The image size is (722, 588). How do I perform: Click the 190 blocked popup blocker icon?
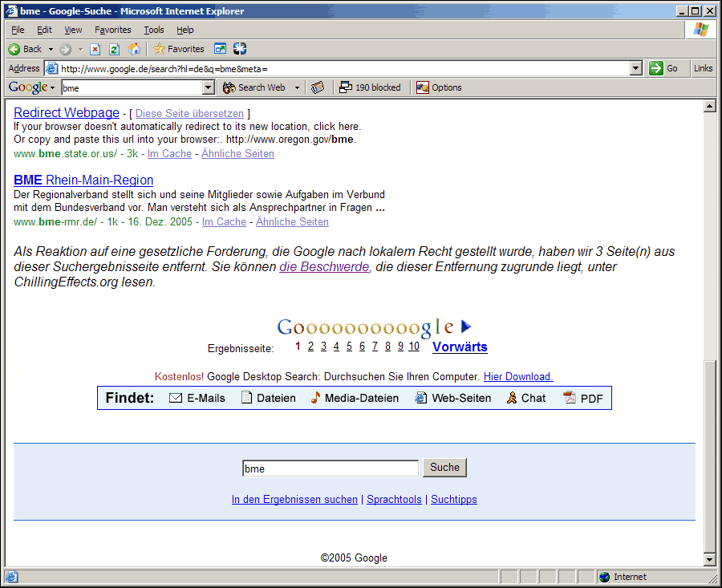coord(370,87)
